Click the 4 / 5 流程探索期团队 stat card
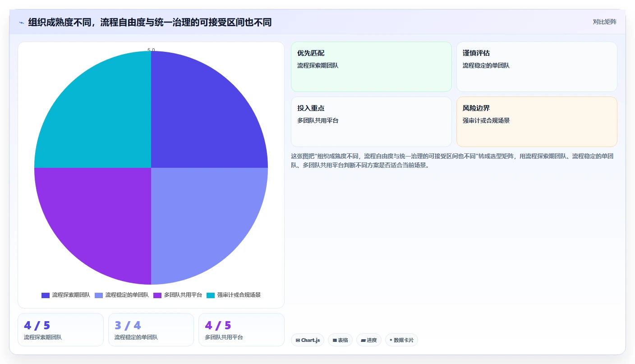 (x=60, y=330)
